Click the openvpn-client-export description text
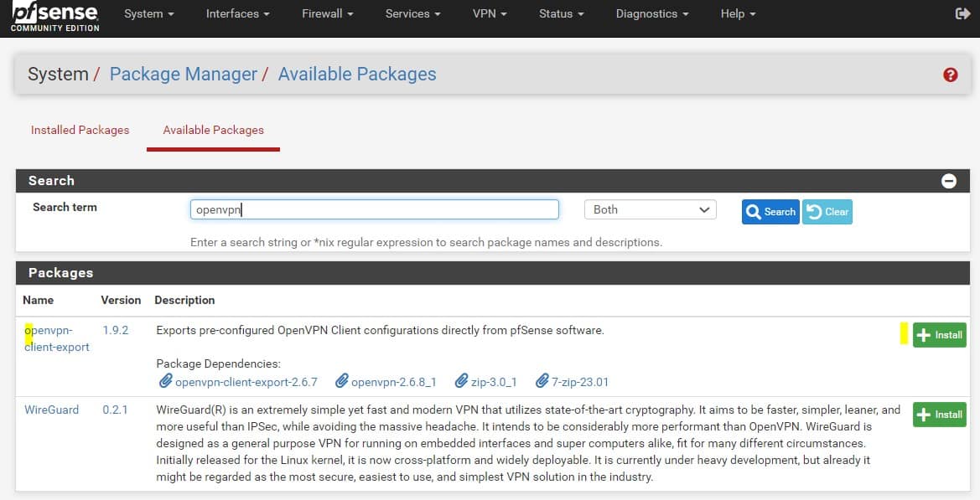The height and width of the screenshot is (500, 980). click(380, 330)
